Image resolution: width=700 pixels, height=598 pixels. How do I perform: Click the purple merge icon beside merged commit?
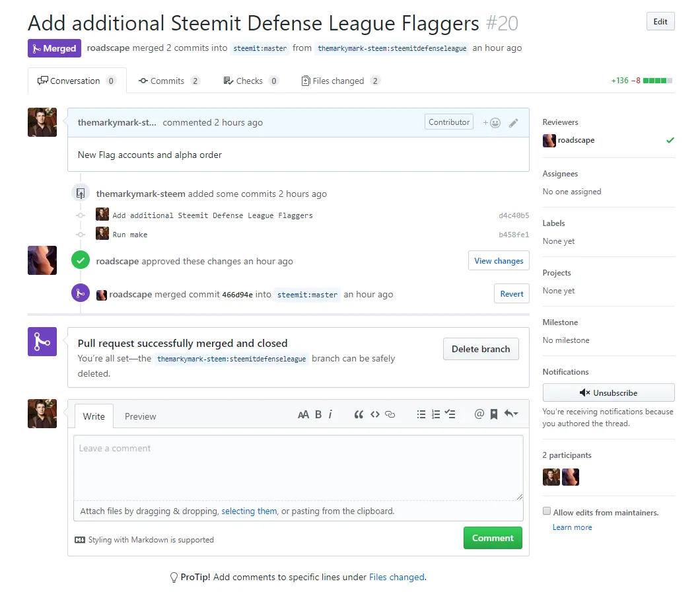point(81,293)
